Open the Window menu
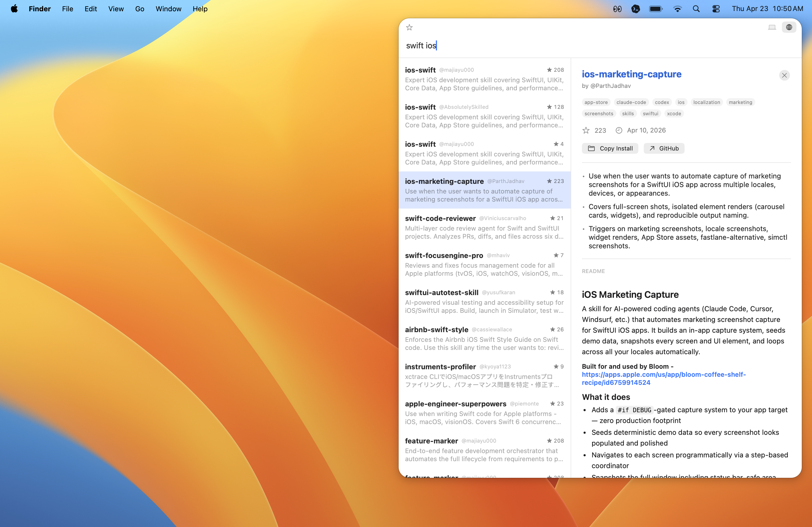Screen dimensions: 812x527 [x=169, y=9]
